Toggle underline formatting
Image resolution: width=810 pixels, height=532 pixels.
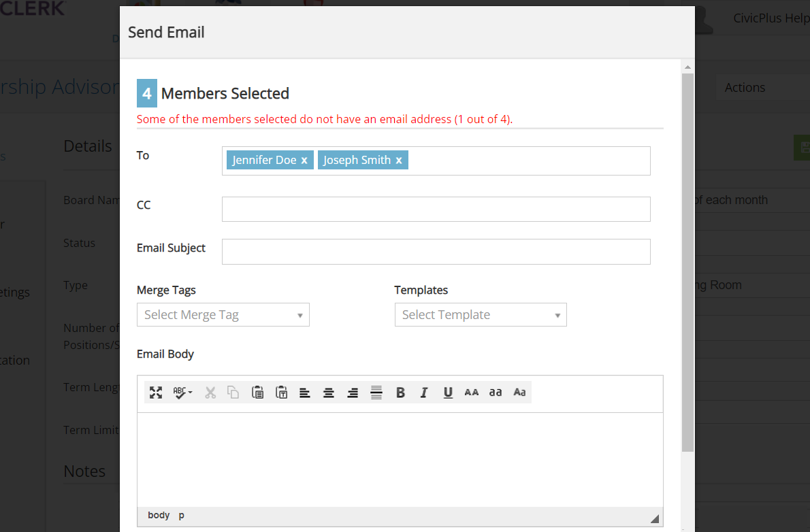448,393
